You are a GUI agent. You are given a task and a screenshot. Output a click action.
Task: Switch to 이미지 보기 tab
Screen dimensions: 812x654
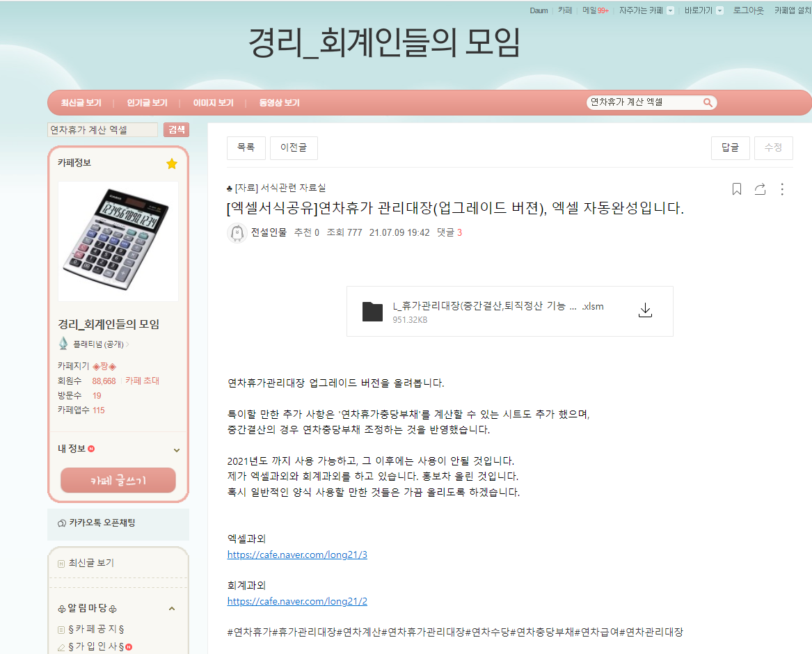(213, 103)
